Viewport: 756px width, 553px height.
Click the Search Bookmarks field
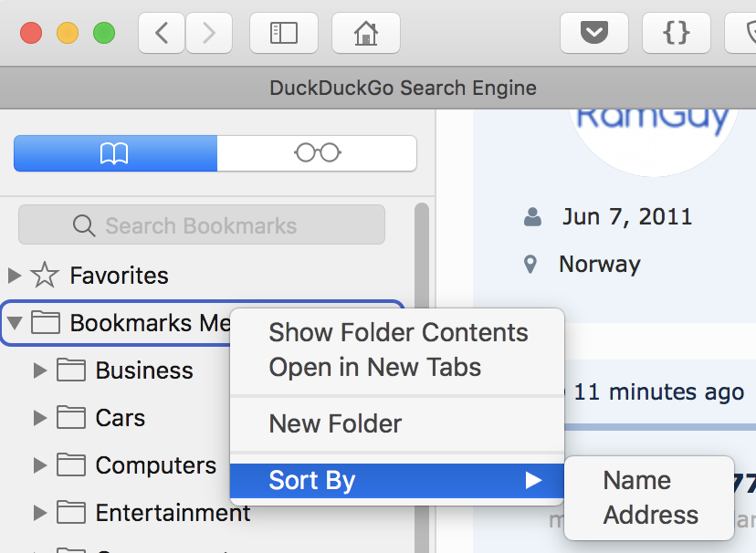tap(202, 225)
